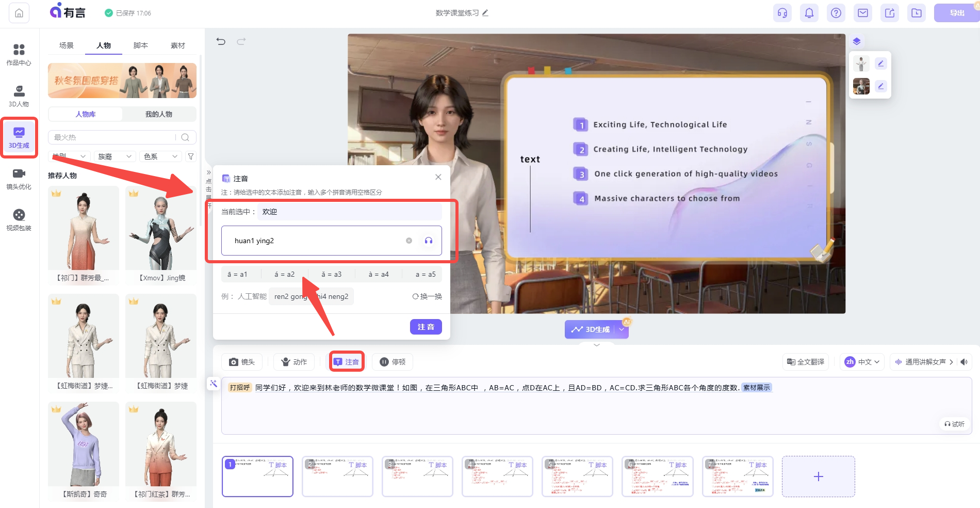Screen dimensions: 980x508
Task: Open customer support headset icon
Action: point(782,13)
